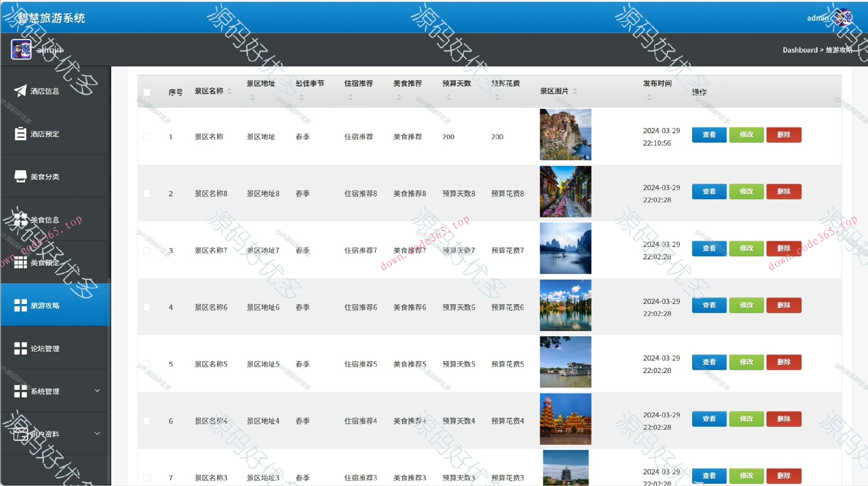Click the sidebar admin avatar image
868x486 pixels.
[21, 49]
